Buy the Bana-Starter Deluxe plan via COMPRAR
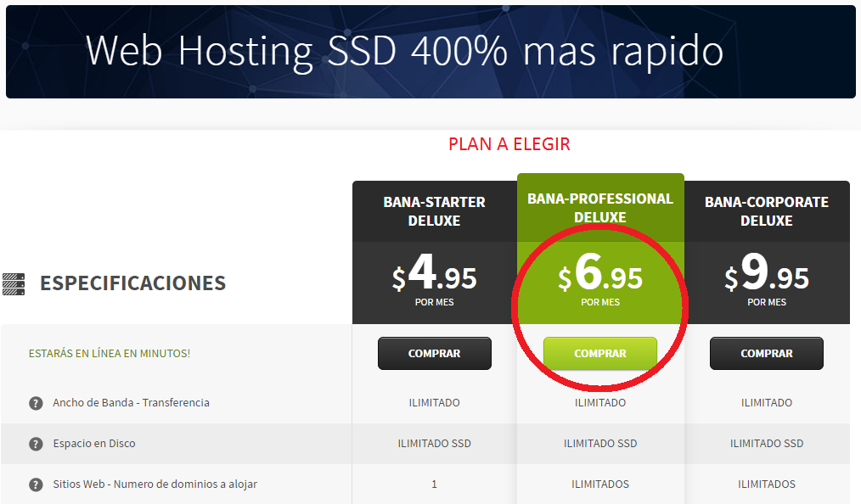The image size is (861, 504). (435, 353)
